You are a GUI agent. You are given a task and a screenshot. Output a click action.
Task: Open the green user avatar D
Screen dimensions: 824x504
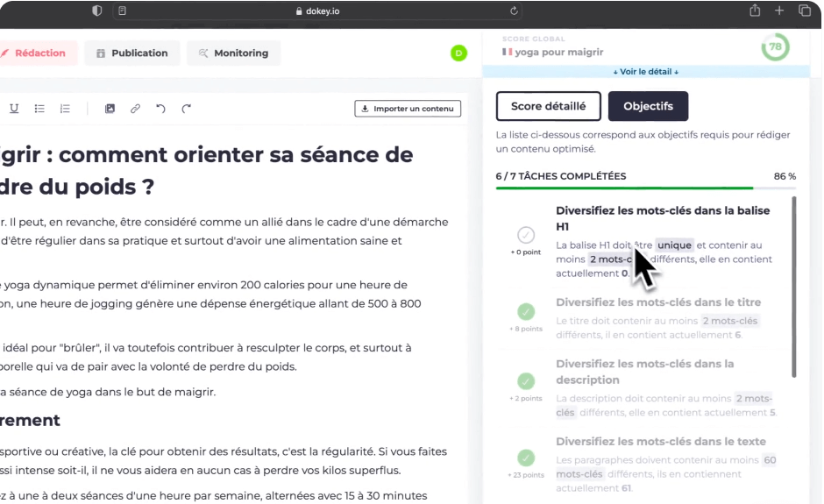pos(458,53)
